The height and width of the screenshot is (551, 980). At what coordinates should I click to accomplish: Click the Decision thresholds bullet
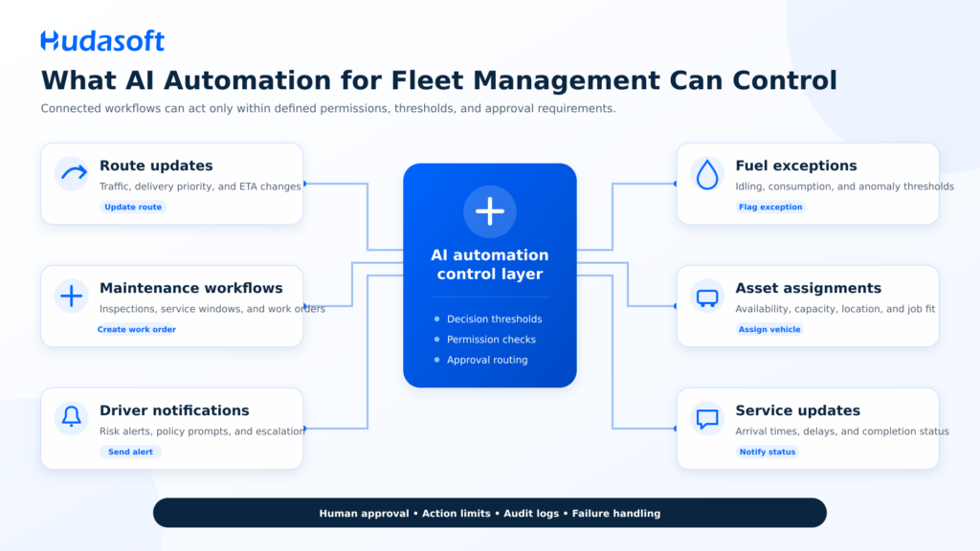click(x=488, y=320)
